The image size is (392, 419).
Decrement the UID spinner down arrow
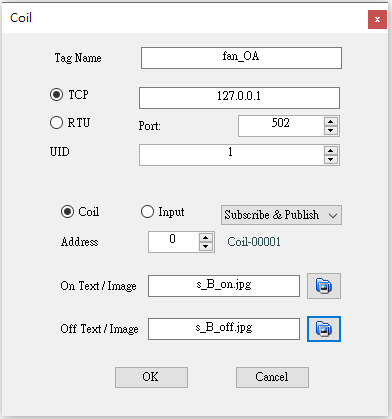(331, 159)
